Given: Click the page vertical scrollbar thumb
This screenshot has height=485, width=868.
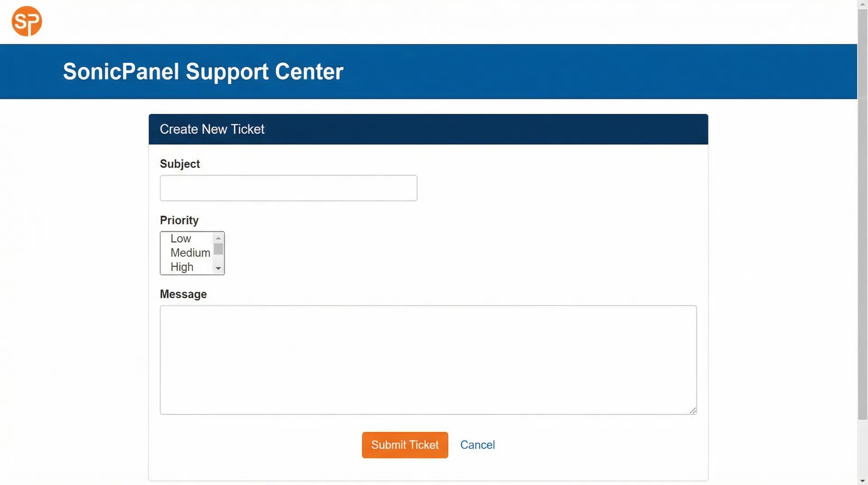Looking at the screenshot, I should [x=863, y=214].
